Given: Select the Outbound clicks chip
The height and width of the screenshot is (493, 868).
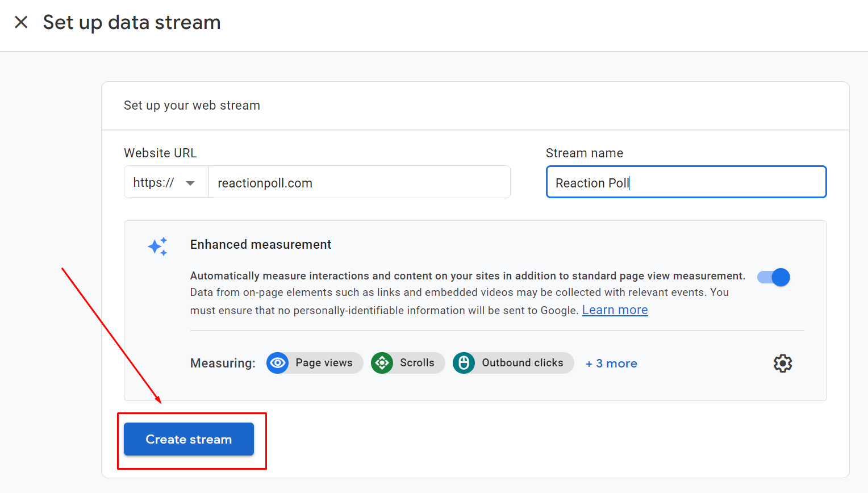Looking at the screenshot, I should coord(514,363).
